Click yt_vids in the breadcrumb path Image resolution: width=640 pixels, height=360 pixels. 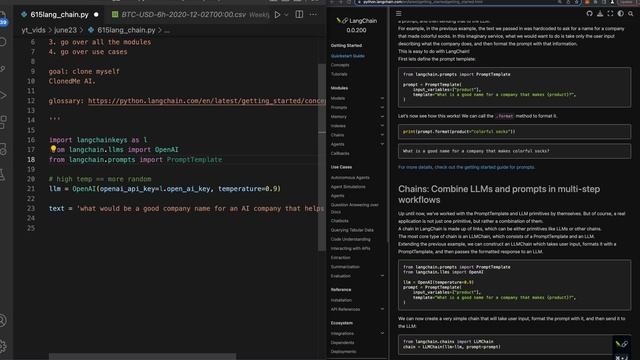33,30
